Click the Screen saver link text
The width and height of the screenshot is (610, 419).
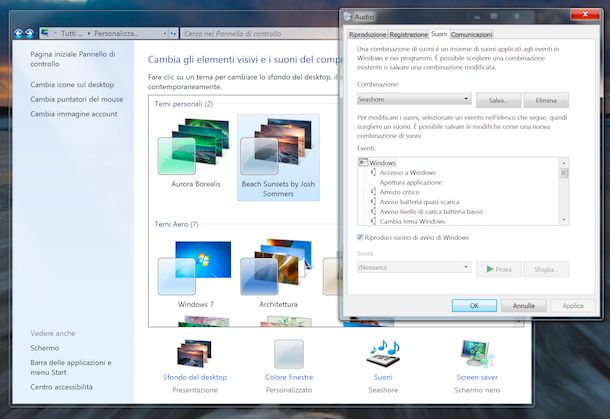pos(477,377)
